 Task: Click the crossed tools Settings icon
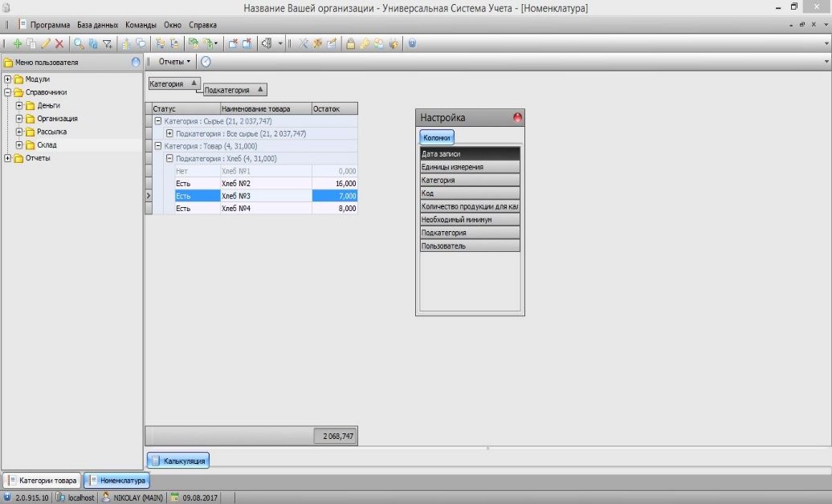[304, 44]
